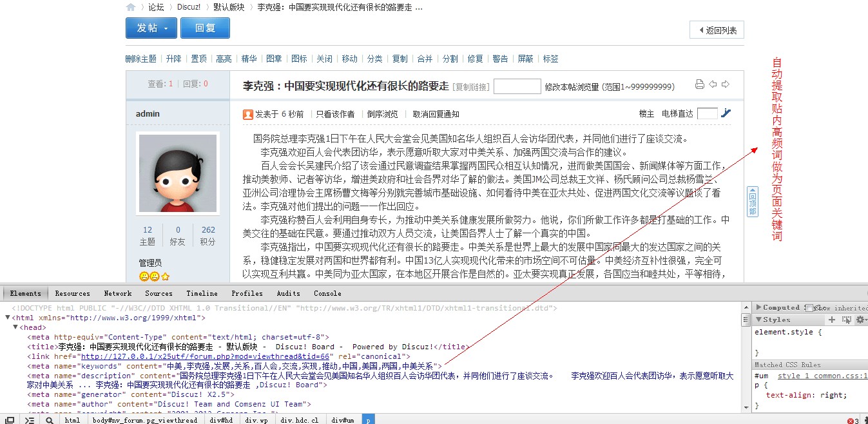Expand the Computed Style section
This screenshot has width=868, height=424.
[759, 307]
